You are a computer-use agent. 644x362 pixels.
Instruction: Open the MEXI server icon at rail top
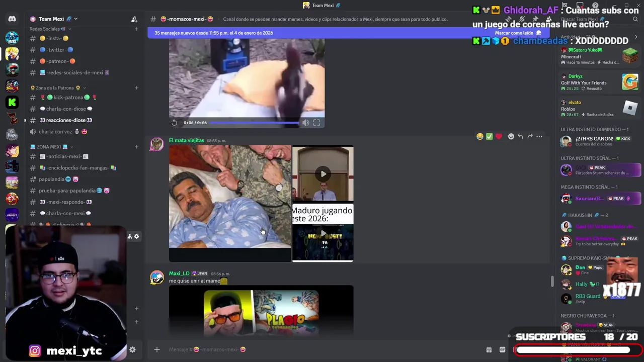click(12, 38)
